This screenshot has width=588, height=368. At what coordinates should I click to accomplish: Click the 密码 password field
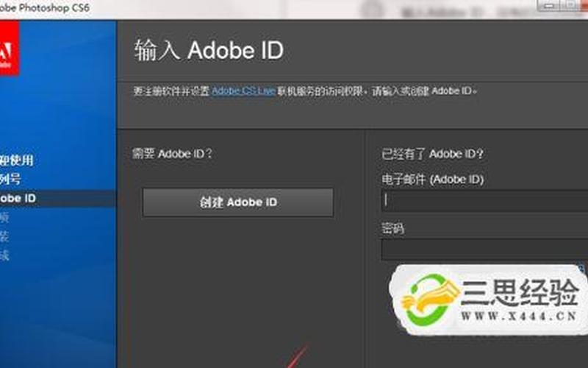tap(484, 250)
